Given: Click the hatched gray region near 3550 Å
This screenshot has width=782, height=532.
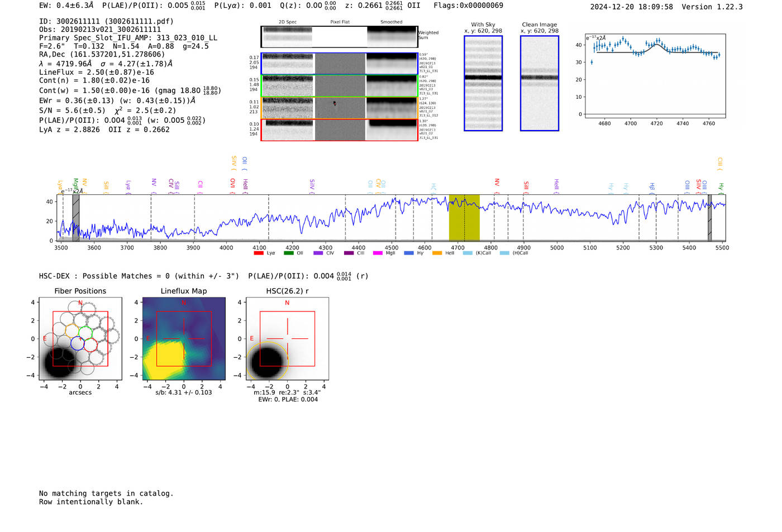Looking at the screenshot, I should coord(76,218).
